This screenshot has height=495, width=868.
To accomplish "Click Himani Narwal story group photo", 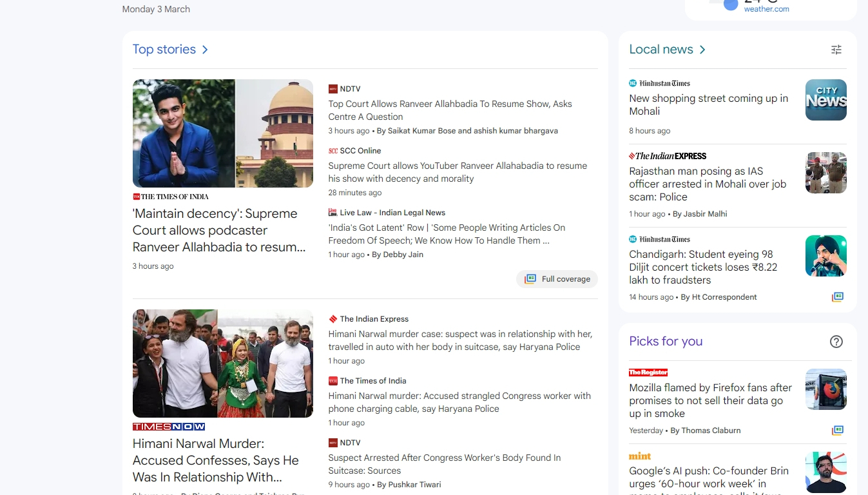I will tap(223, 364).
